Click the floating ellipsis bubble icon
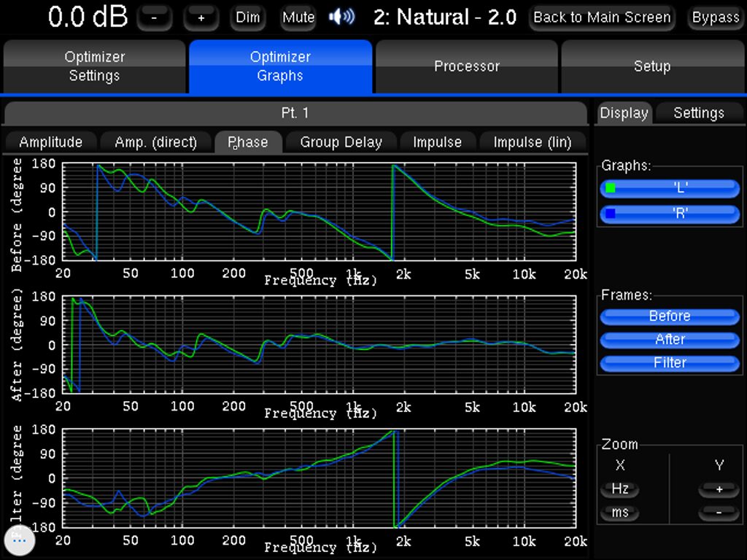 (20, 540)
